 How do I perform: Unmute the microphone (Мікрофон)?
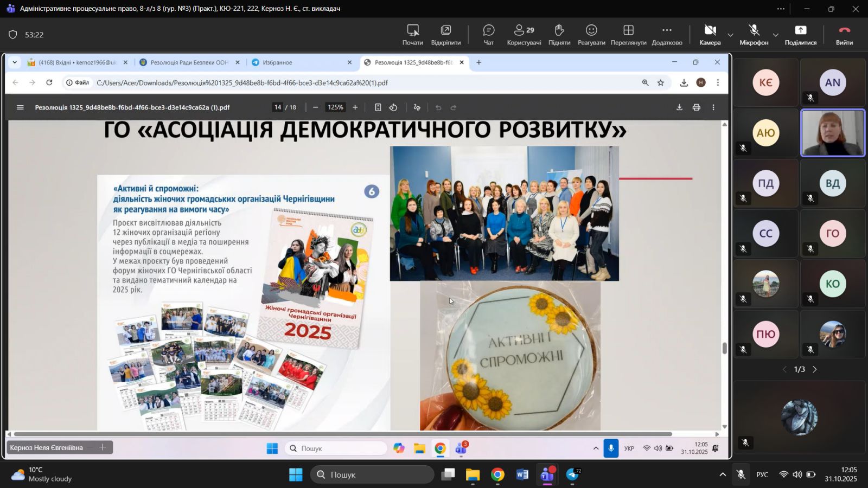pos(754,34)
